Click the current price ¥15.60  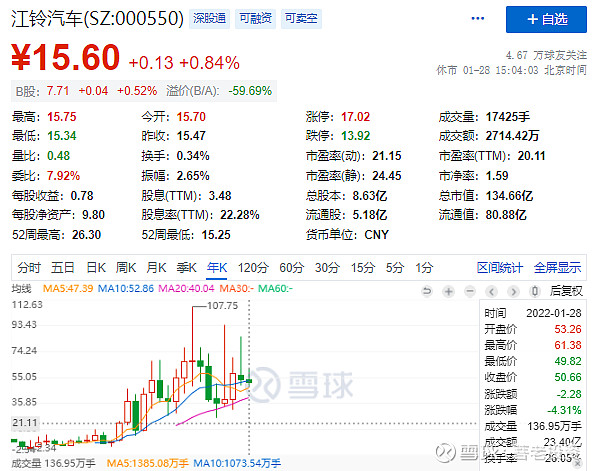[65, 58]
